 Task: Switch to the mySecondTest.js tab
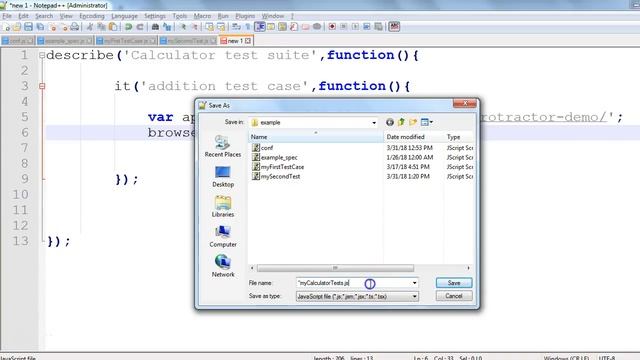(189, 41)
